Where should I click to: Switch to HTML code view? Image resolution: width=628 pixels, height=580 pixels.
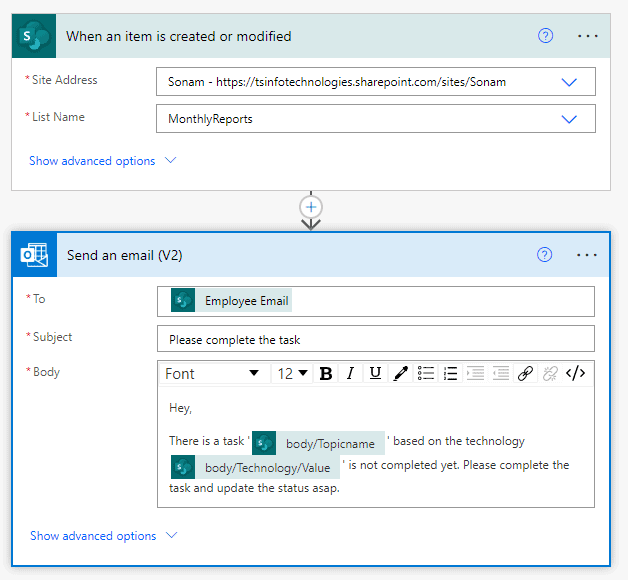tap(576, 374)
